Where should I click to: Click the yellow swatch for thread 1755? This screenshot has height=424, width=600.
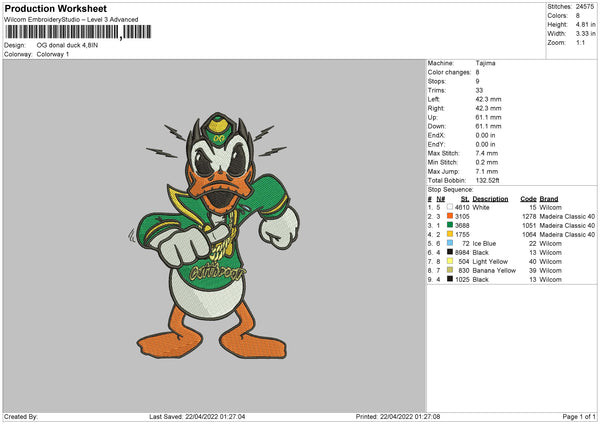tap(450, 234)
